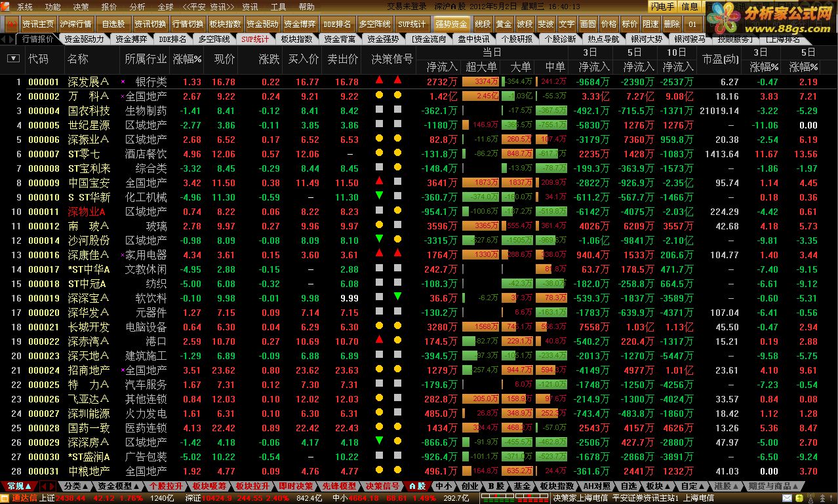This screenshot has width=838, height=504.
Task: Click 平安证券资讯主站1 in status bar
Action: coord(645,498)
